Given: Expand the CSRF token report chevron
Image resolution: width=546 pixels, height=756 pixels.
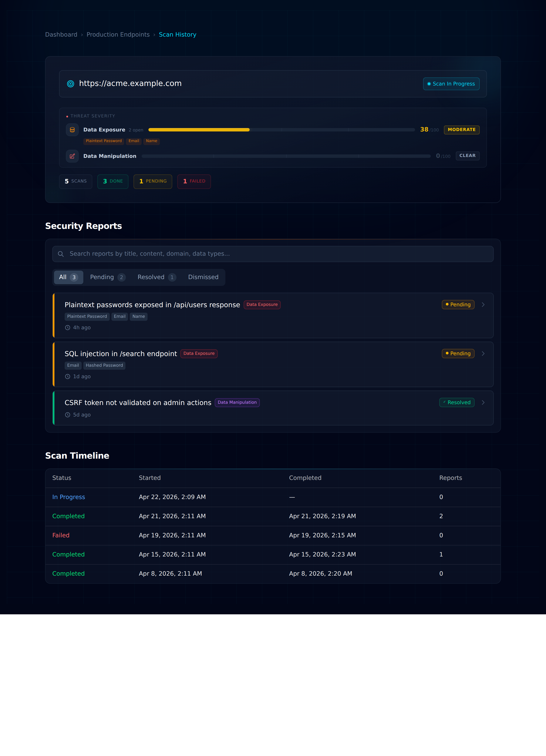Looking at the screenshot, I should tap(483, 403).
